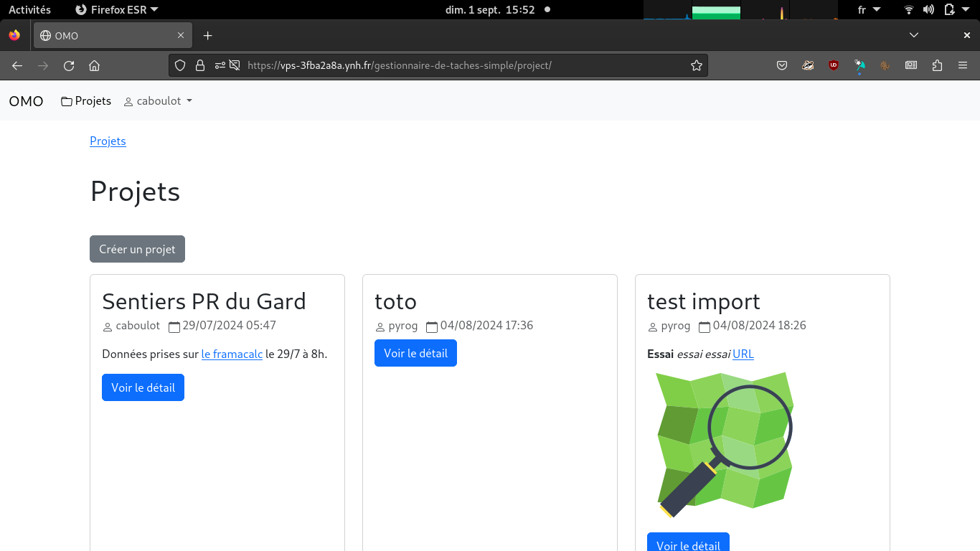Open the Privacy Badger extension
This screenshot has height=551, width=980.
click(808, 65)
